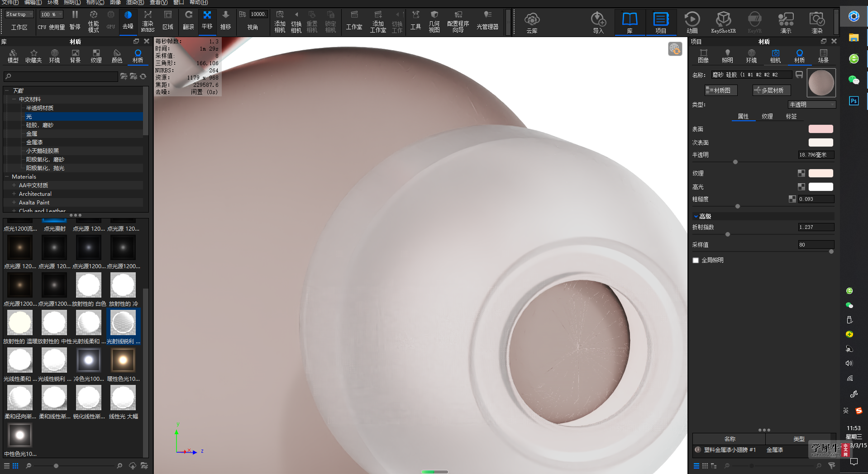
Task: Switch library to 模型 tab
Action: coord(13,56)
